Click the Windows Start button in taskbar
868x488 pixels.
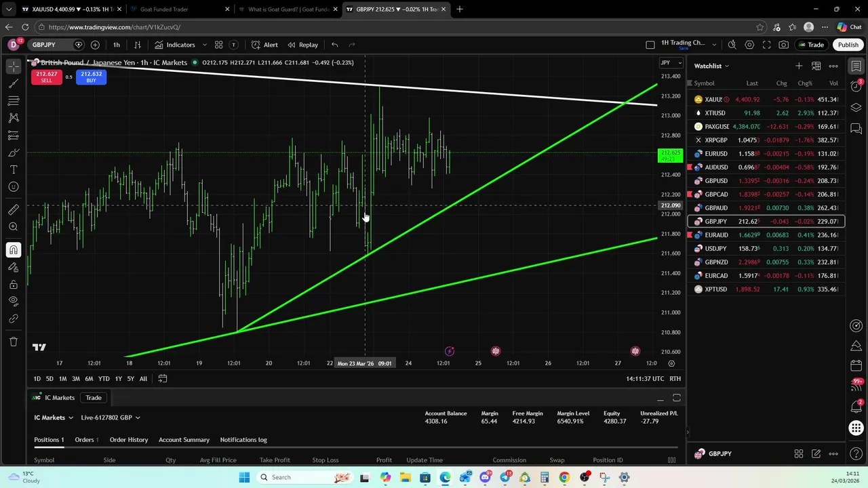[244, 477]
